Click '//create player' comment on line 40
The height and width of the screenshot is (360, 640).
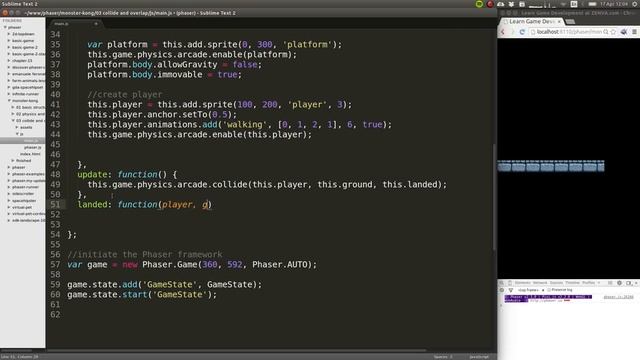pyautogui.click(x=124, y=95)
